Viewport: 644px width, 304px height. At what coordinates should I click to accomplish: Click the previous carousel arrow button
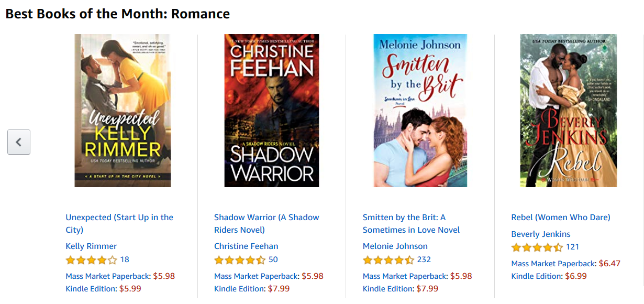(x=19, y=142)
